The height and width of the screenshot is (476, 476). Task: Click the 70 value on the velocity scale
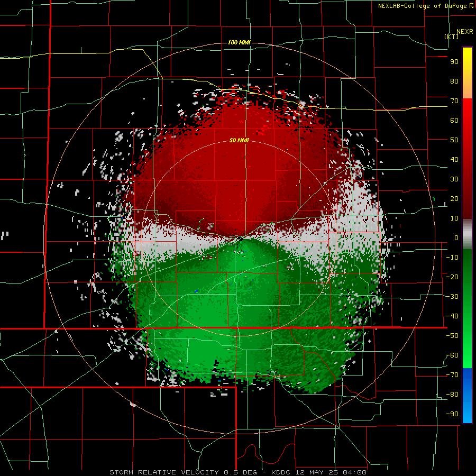[454, 101]
